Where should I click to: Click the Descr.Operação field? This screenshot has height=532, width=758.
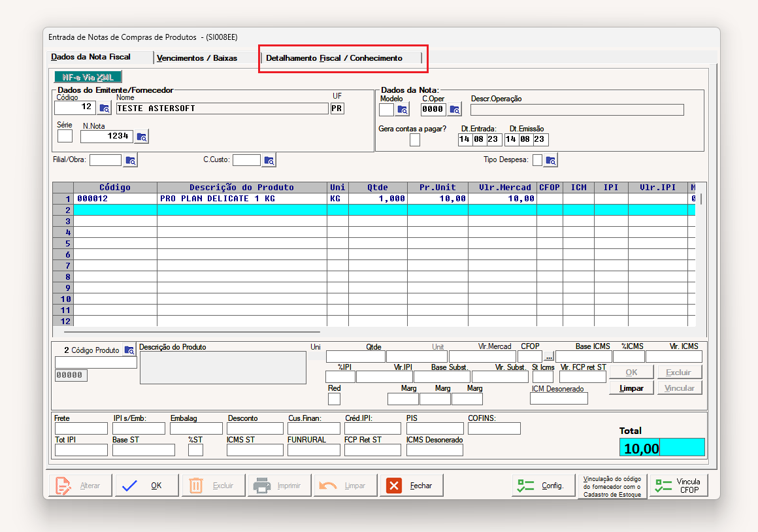coord(577,110)
